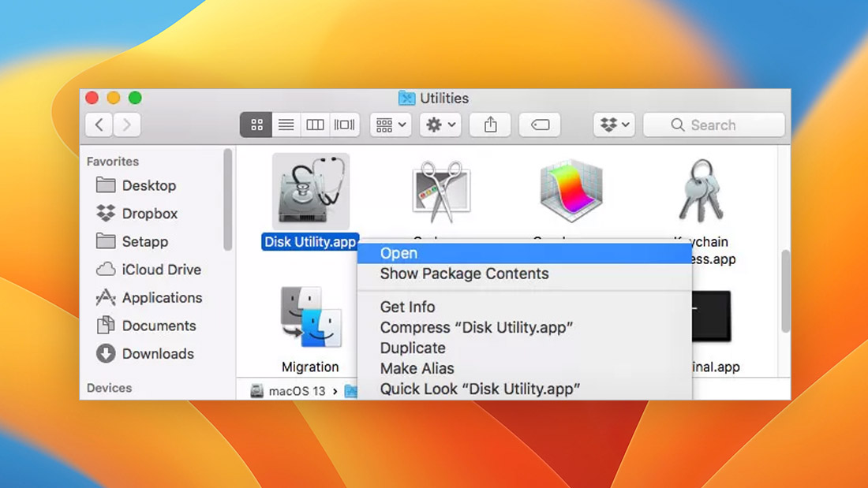Select the Terminal app icon
The height and width of the screenshot is (488, 868).
pyautogui.click(x=712, y=316)
